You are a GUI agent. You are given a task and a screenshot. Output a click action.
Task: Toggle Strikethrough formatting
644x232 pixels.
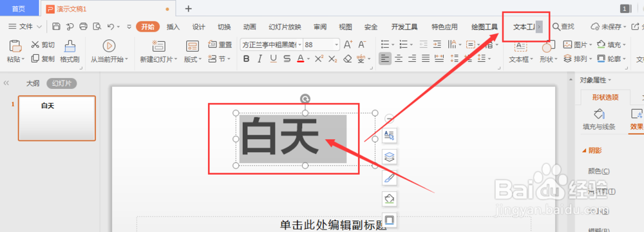[x=287, y=59]
